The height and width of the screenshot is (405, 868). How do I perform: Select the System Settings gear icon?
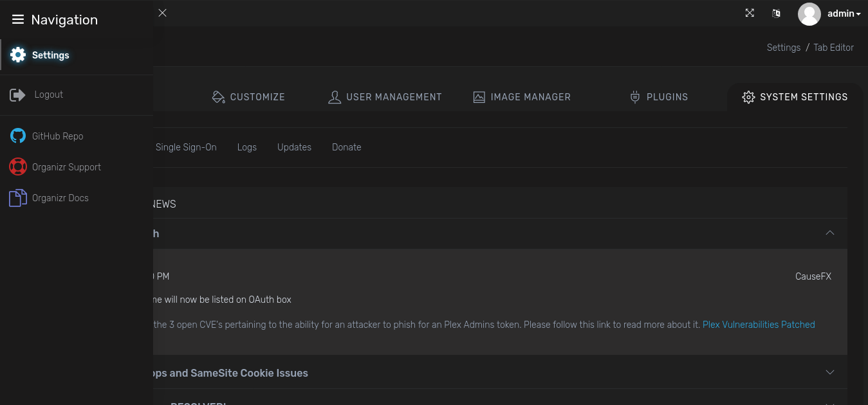tap(748, 97)
